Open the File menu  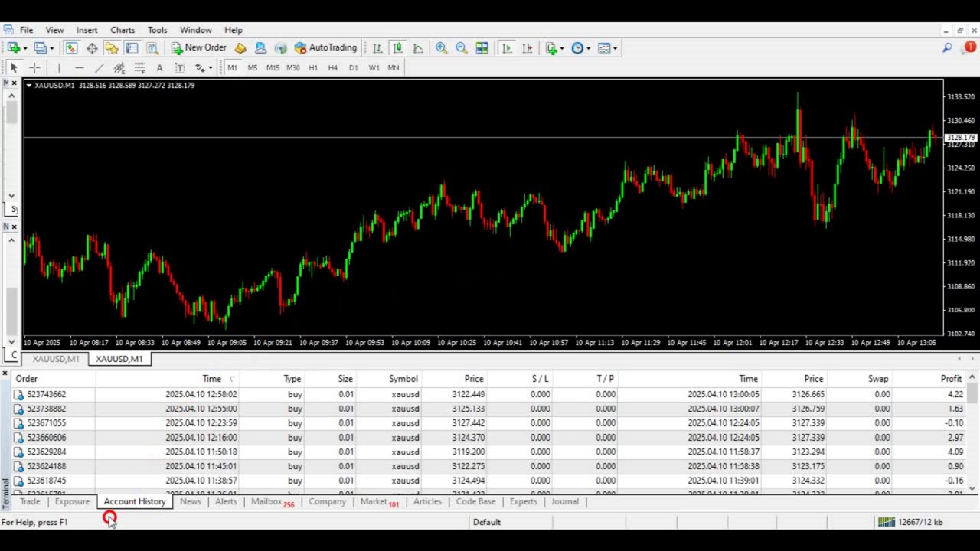[26, 30]
